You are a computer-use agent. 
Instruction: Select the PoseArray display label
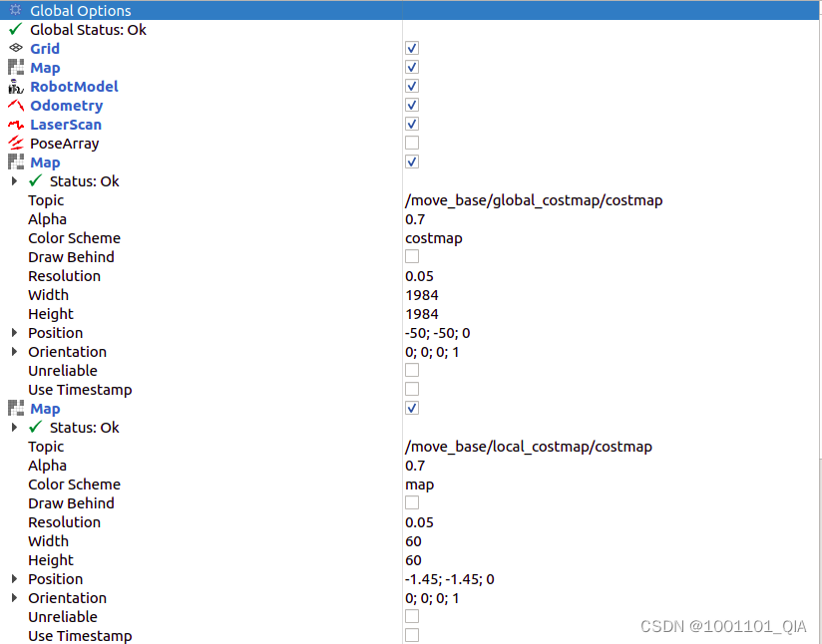click(x=65, y=144)
